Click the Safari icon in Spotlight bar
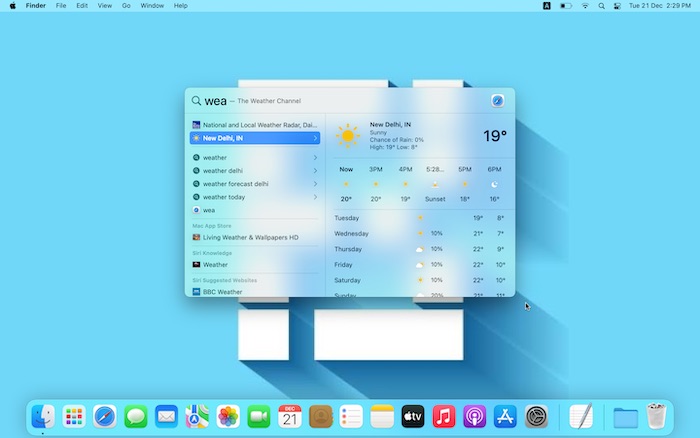 tap(498, 100)
